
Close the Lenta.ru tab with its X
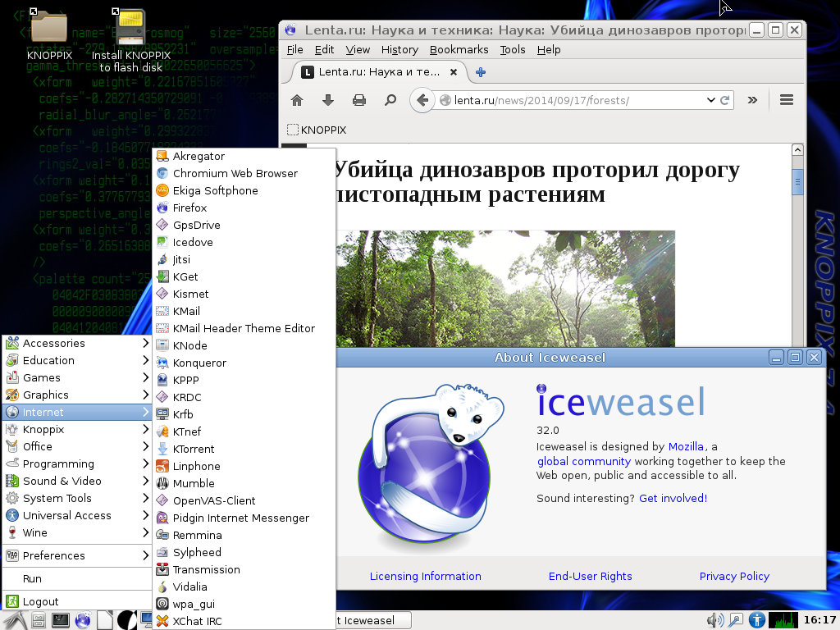point(453,72)
